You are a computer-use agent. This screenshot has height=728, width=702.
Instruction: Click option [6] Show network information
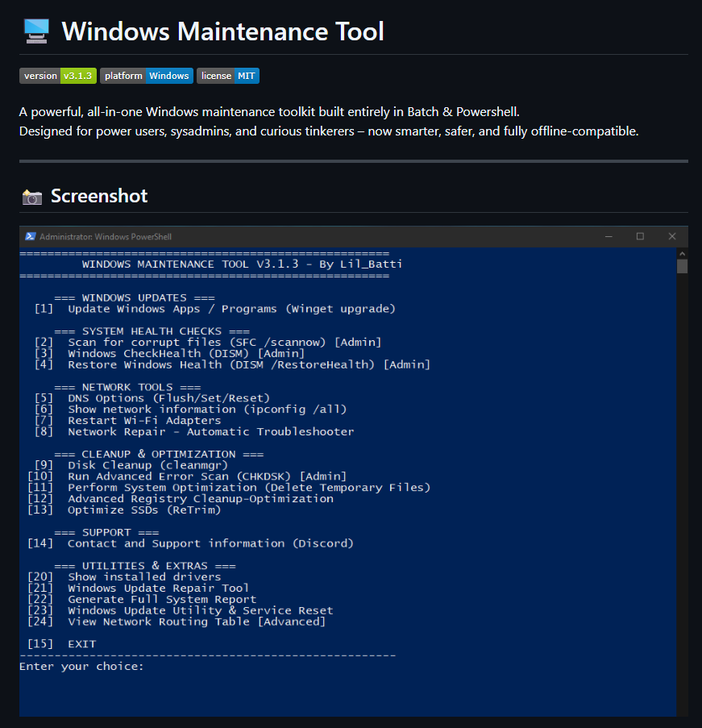tap(190, 409)
